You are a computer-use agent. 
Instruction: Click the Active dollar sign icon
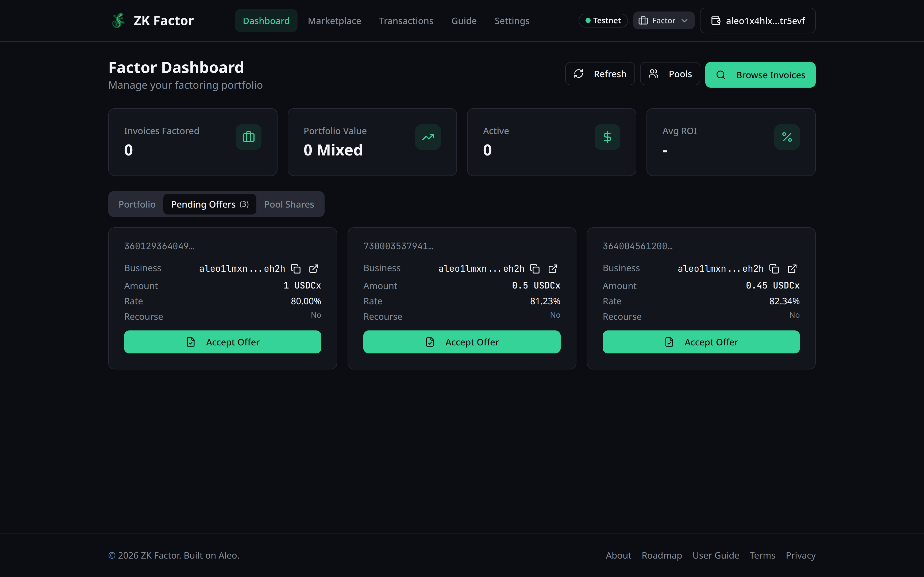click(x=607, y=137)
